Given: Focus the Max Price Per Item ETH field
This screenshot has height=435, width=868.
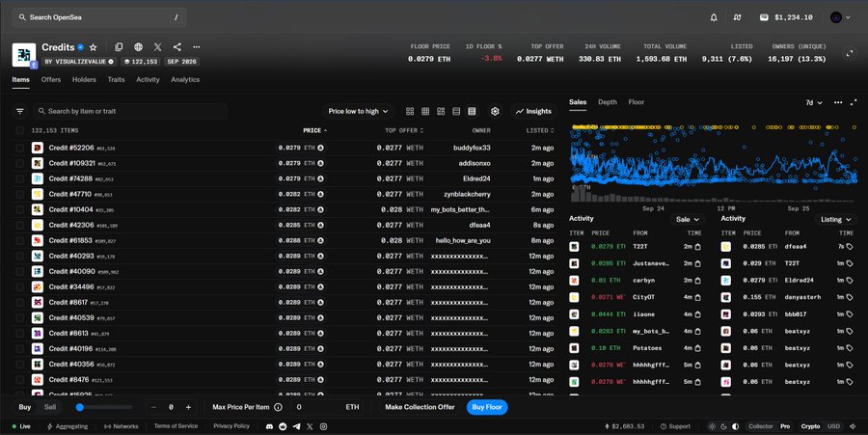Looking at the screenshot, I should [x=328, y=407].
